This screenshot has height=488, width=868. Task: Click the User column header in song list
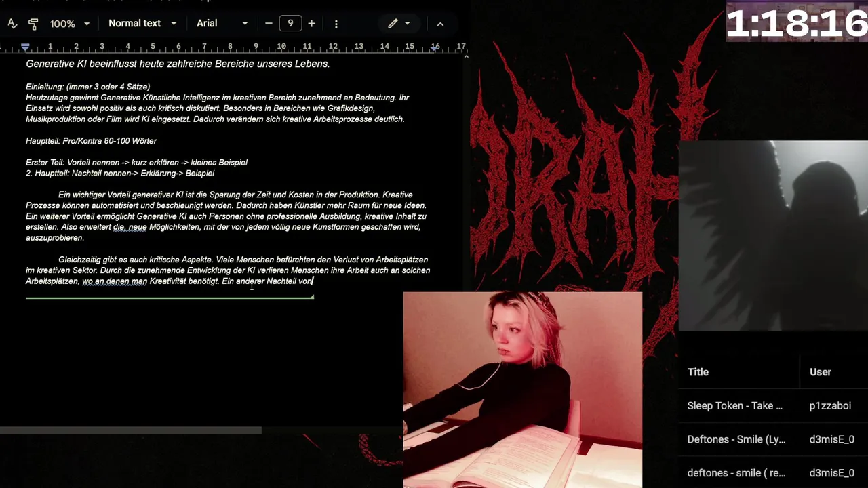click(821, 372)
